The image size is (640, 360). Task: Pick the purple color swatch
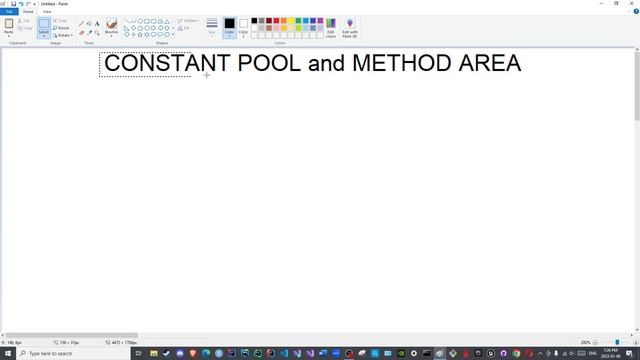[x=320, y=20]
